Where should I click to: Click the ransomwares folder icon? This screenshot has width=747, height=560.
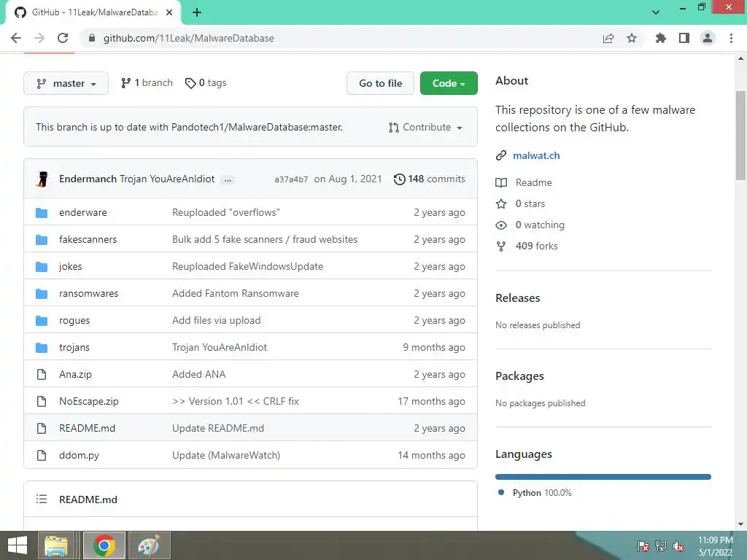tap(42, 294)
